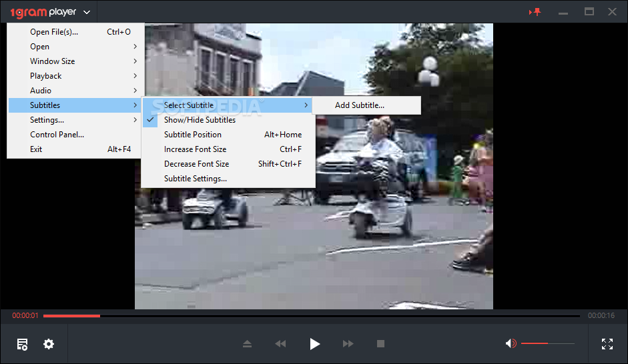Click the 1gram player logo
The height and width of the screenshot is (364, 628).
[43, 13]
